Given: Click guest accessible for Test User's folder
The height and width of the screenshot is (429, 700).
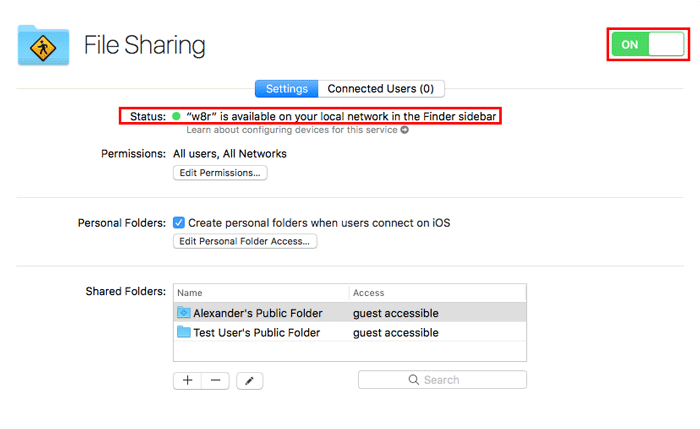Looking at the screenshot, I should click(396, 333).
